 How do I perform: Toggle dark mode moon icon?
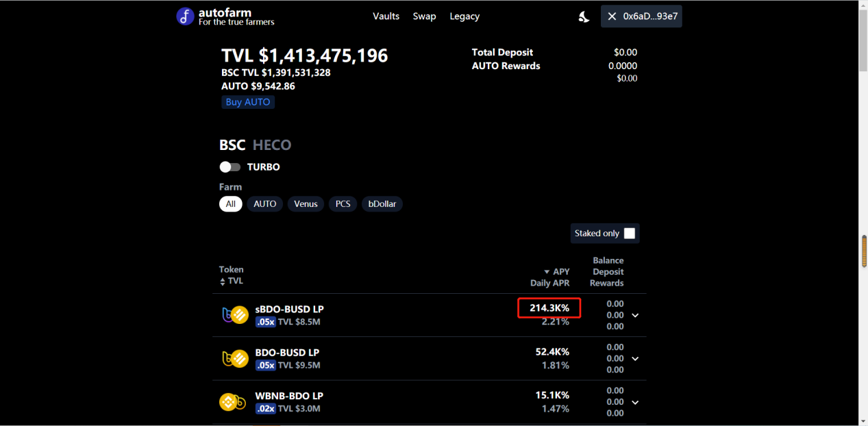pos(584,16)
